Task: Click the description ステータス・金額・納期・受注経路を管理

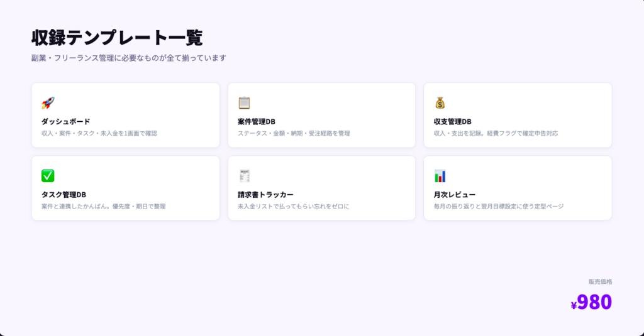Action: point(294,133)
